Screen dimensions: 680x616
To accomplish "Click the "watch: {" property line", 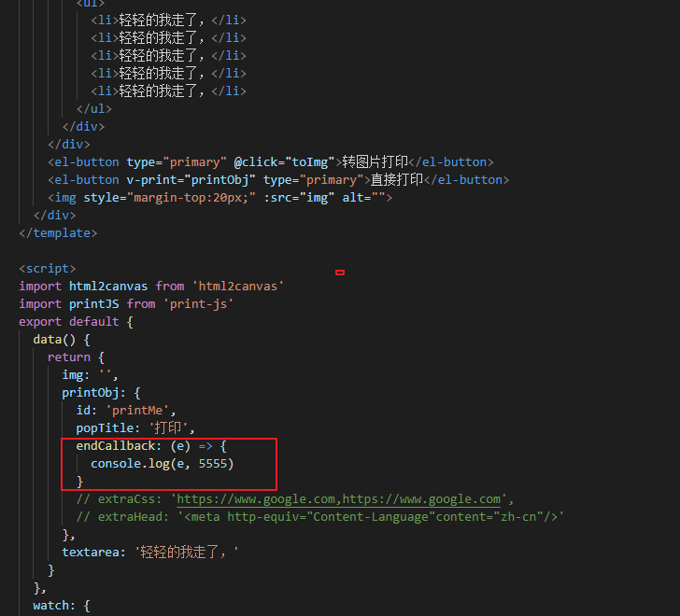I will click(62, 606).
